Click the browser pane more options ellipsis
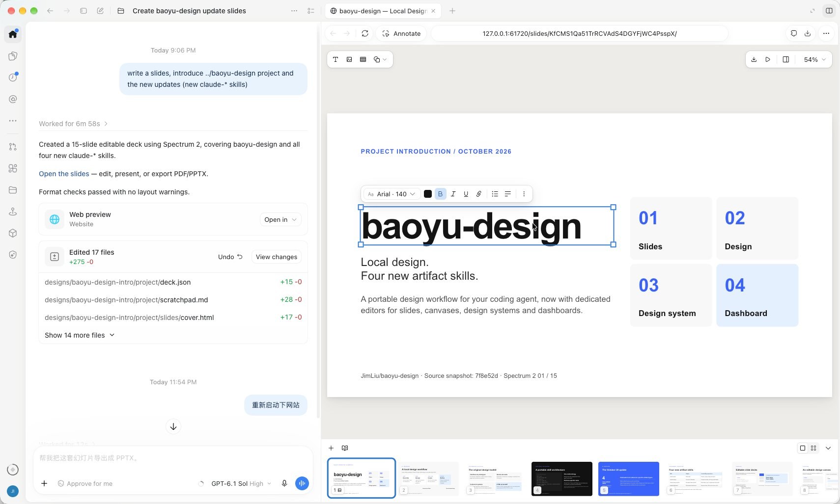Image resolution: width=840 pixels, height=504 pixels. (826, 33)
